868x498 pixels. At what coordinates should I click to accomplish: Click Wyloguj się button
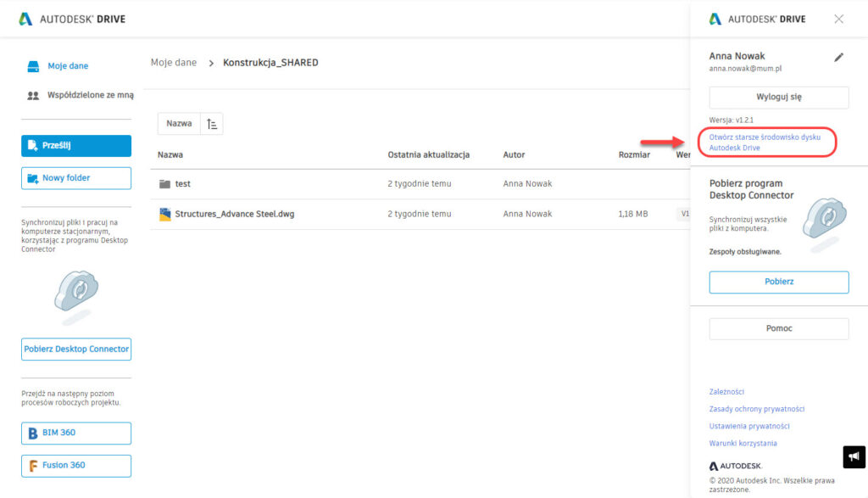click(x=778, y=97)
